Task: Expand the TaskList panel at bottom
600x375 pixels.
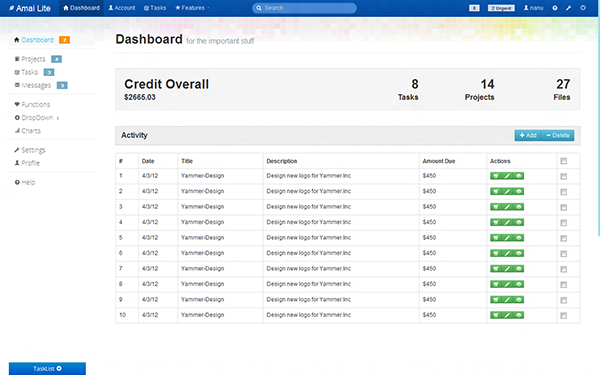Action: point(47,368)
